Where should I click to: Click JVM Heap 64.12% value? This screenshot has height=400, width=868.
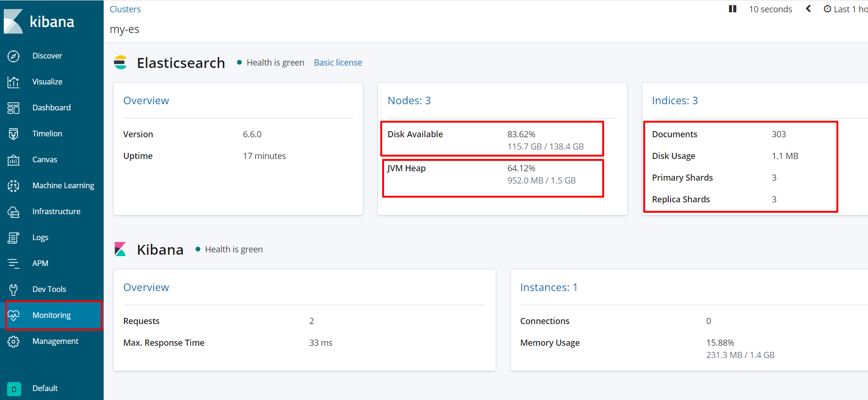[521, 168]
